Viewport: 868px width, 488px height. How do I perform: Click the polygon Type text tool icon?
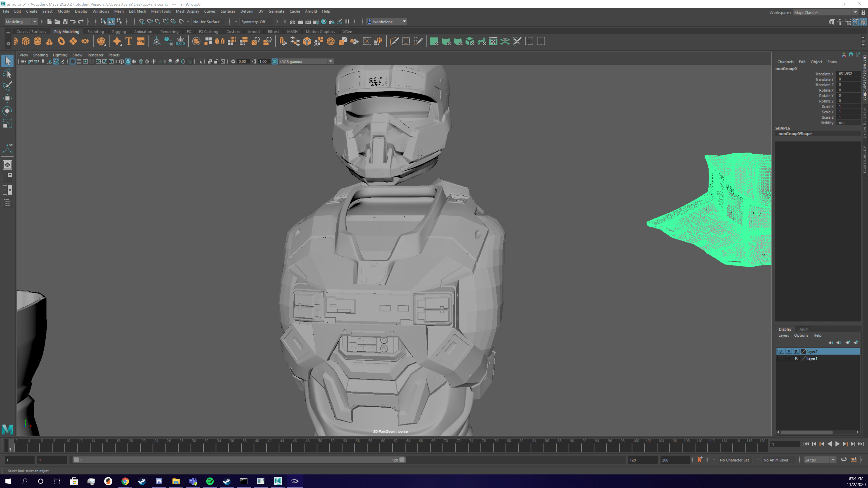pos(129,41)
